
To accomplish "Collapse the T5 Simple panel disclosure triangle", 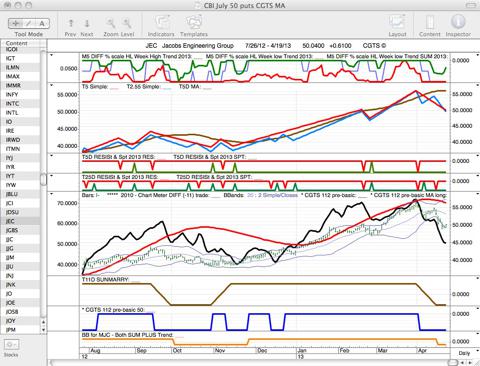I will 51,86.
